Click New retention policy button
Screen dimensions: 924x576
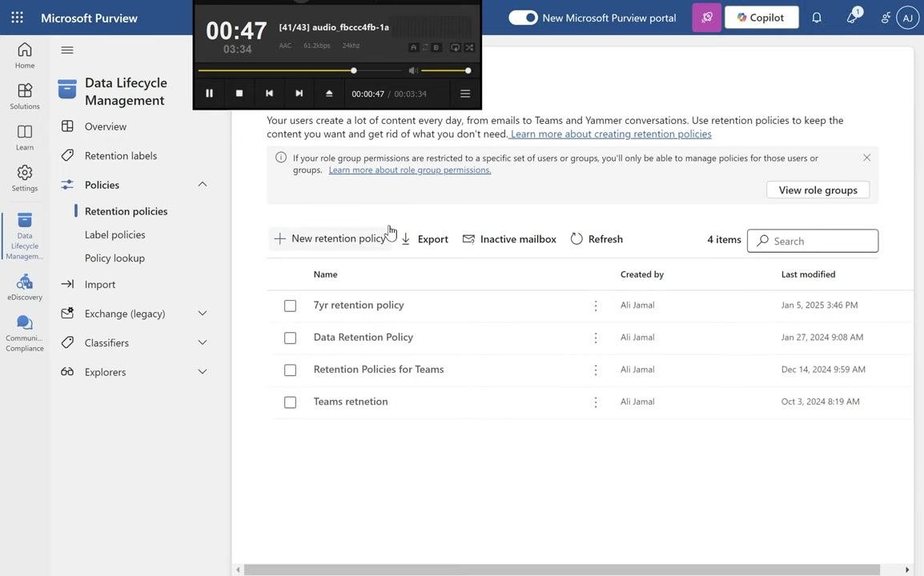tap(330, 238)
